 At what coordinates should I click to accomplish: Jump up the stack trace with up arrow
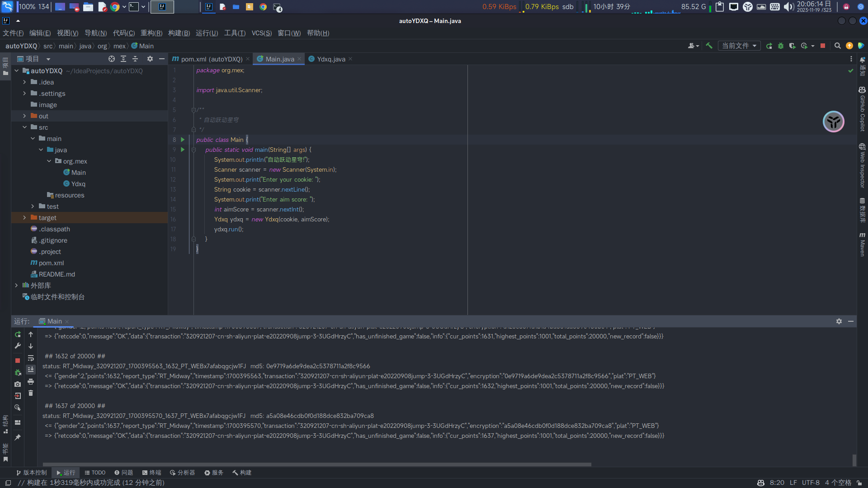(x=31, y=334)
